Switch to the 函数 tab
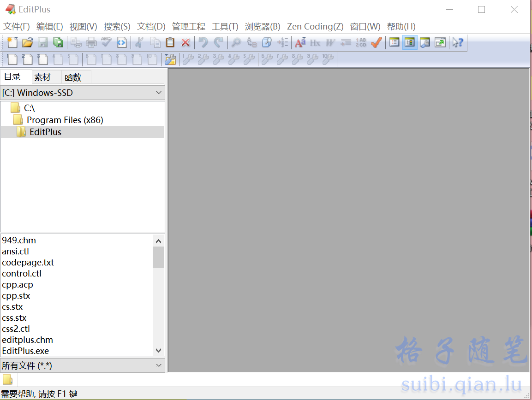532x400 pixels. (73, 77)
